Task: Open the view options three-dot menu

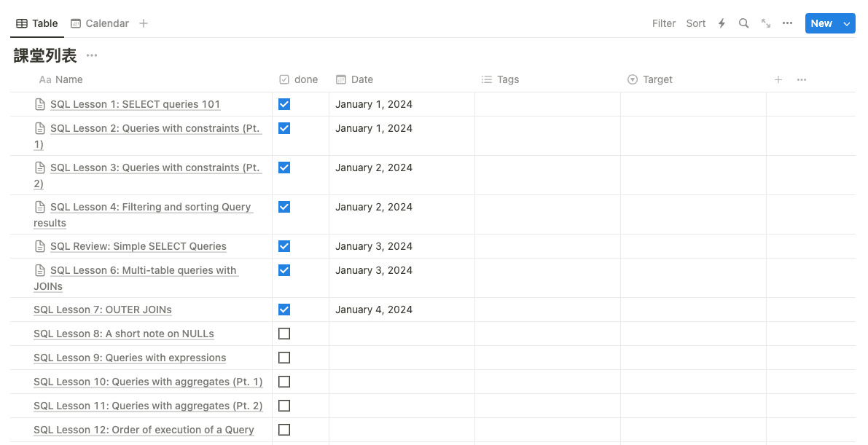Action: pos(787,23)
